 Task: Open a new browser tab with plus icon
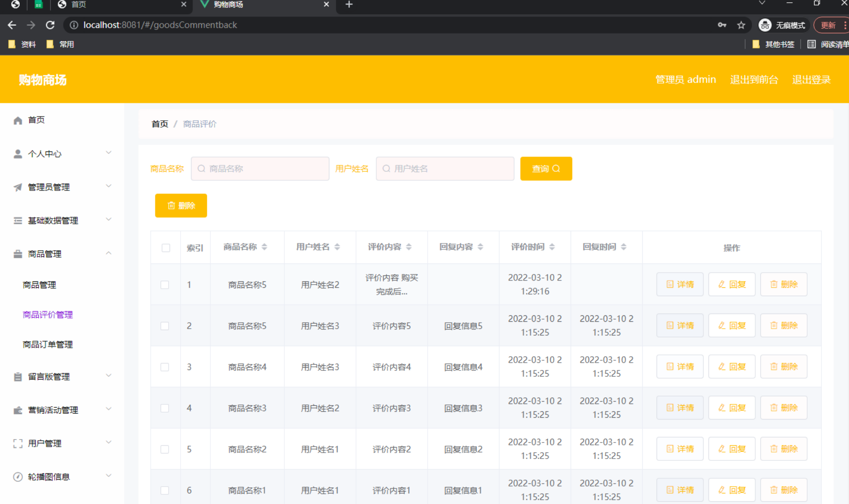[349, 5]
